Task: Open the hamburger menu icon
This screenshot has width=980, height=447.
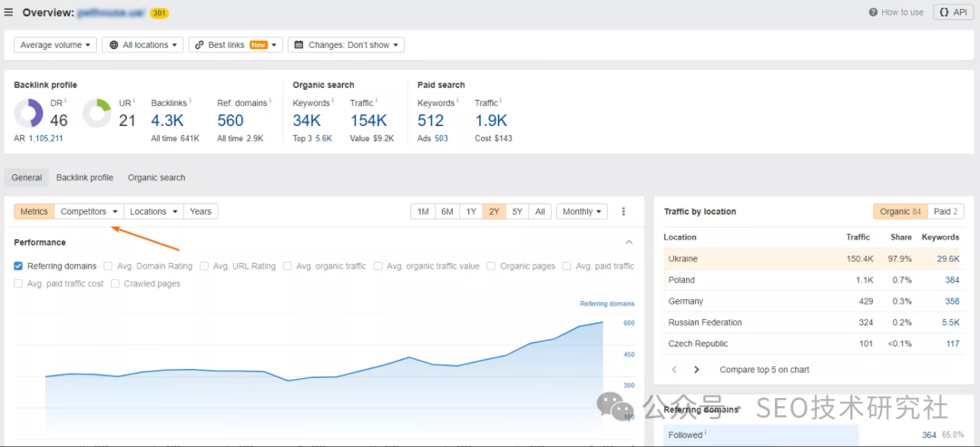Action: (x=9, y=13)
